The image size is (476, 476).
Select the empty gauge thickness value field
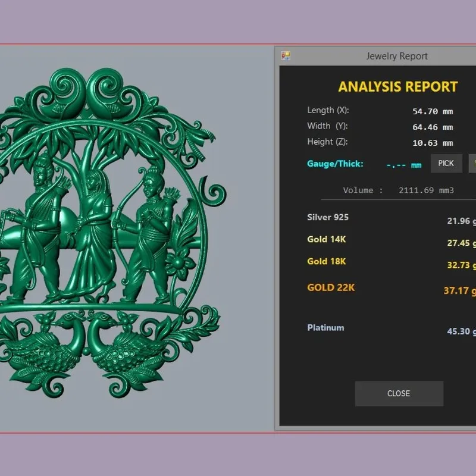[x=404, y=165]
